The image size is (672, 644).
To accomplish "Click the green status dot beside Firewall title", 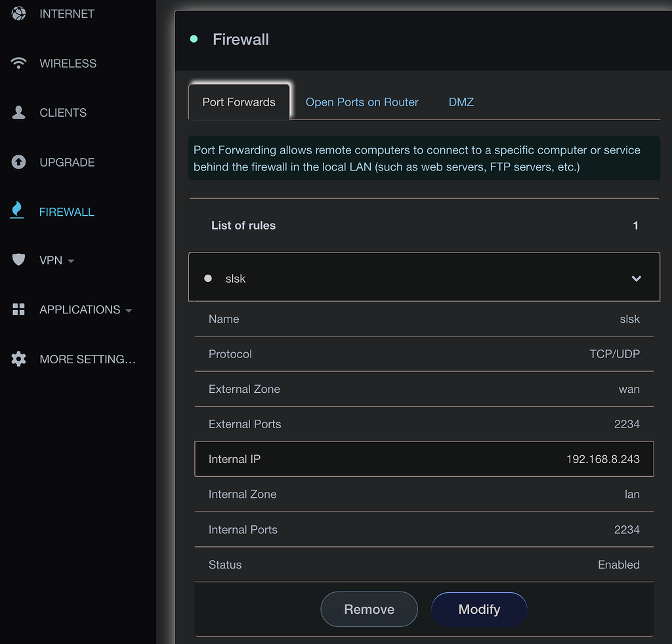I will tap(194, 39).
